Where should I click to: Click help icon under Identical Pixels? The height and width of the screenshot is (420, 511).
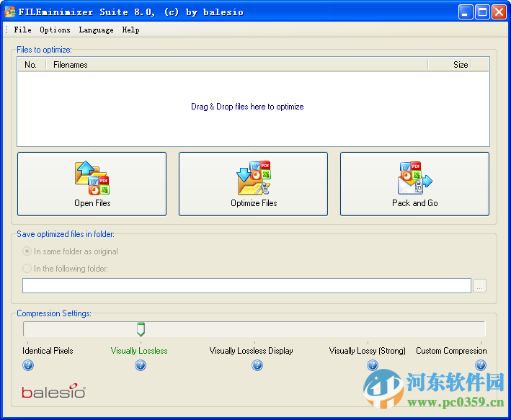pos(28,365)
